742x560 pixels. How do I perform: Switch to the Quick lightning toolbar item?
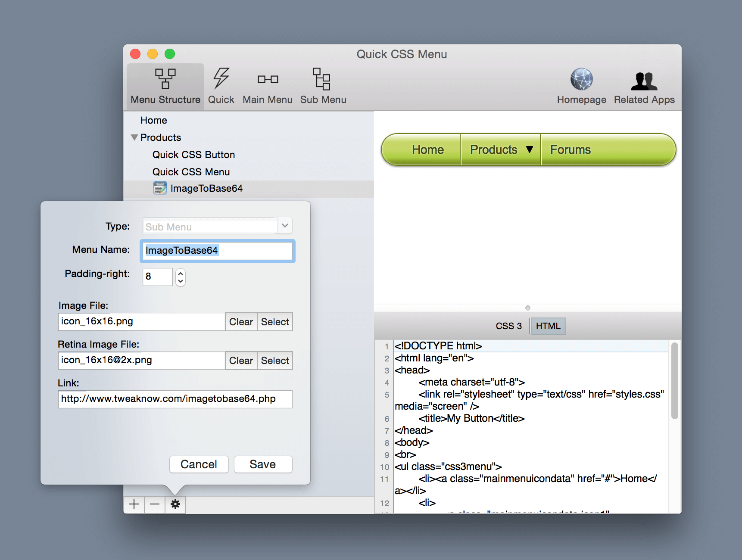(221, 86)
